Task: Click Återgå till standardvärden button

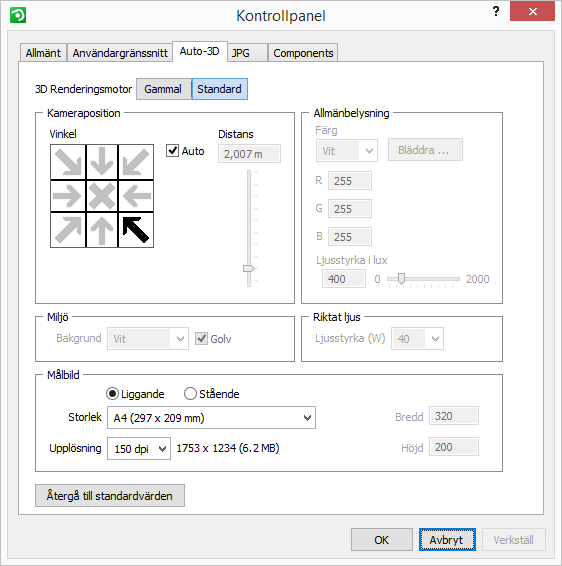Action: click(110, 496)
